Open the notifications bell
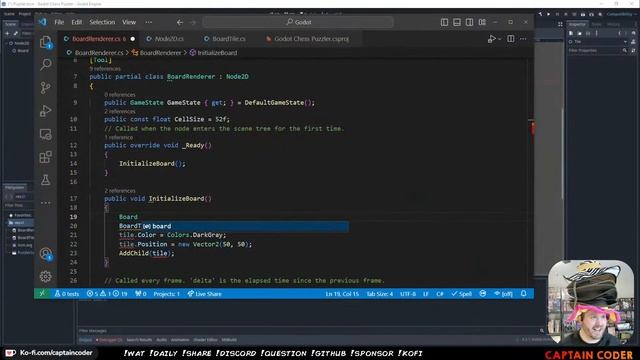 [x=524, y=293]
